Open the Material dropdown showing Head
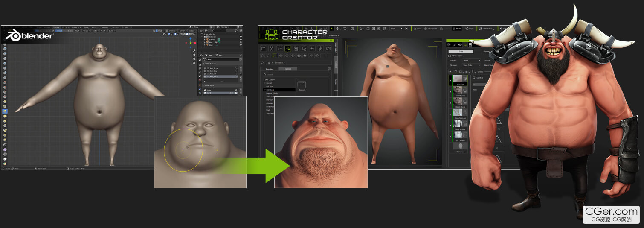Viewport: 644px width, 228px height. (x=471, y=61)
